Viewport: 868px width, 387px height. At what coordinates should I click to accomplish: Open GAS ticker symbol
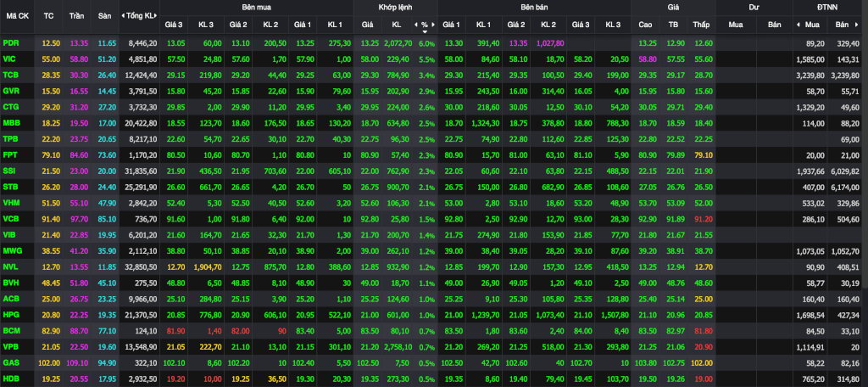coord(10,362)
